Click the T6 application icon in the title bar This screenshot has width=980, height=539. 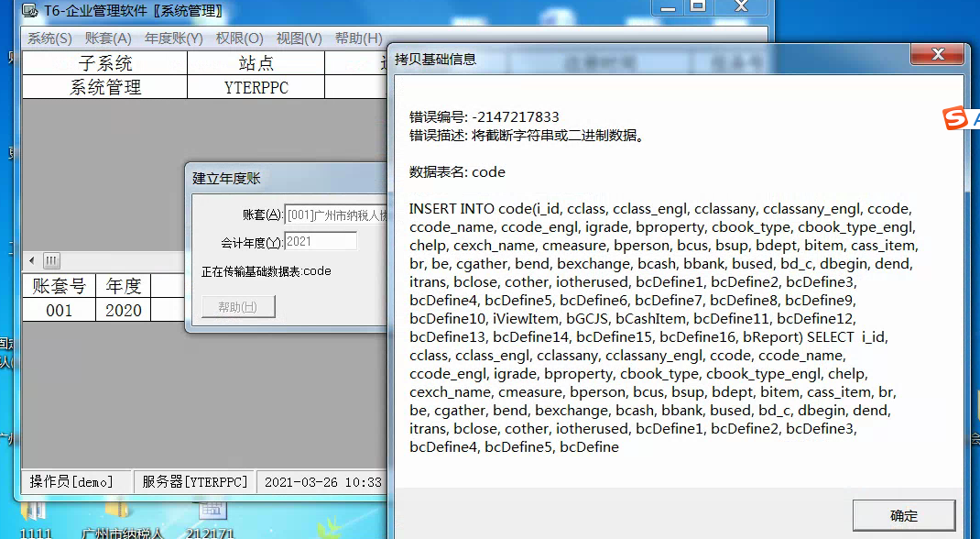(29, 10)
